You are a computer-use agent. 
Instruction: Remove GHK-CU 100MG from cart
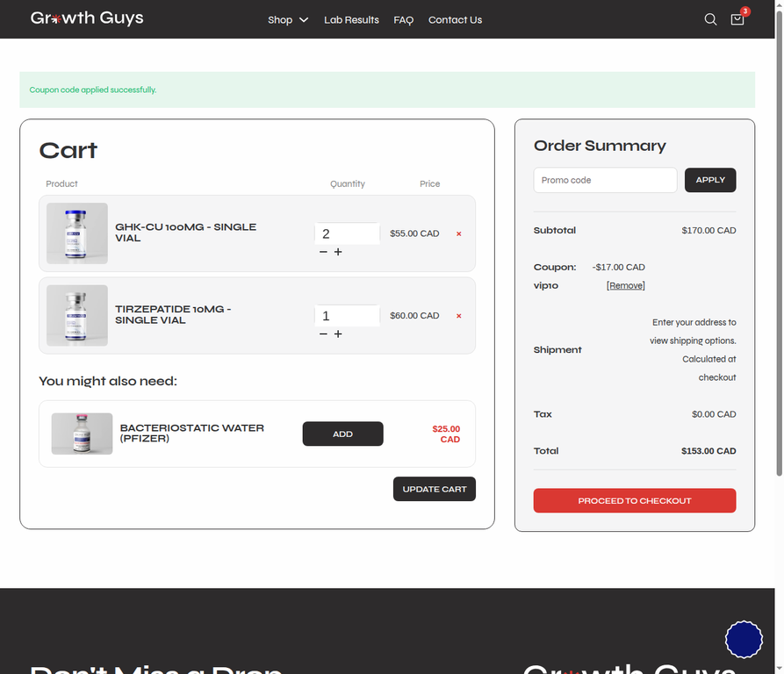(x=458, y=233)
